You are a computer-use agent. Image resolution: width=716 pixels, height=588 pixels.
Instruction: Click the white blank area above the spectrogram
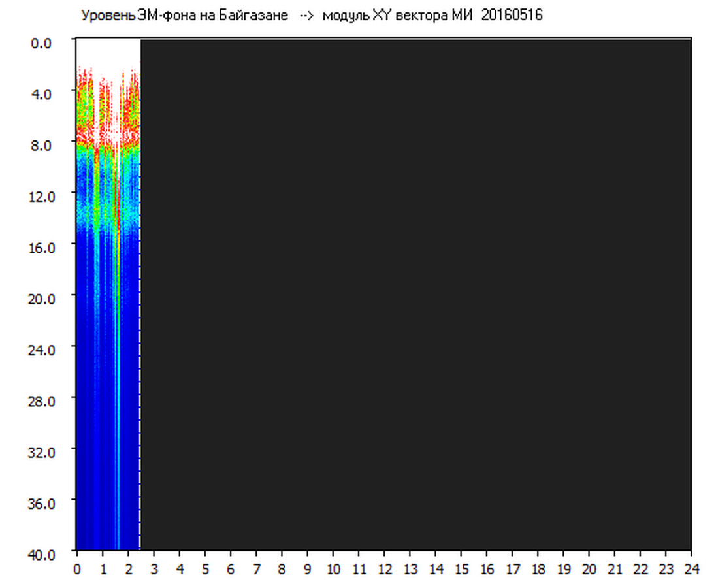point(108,52)
